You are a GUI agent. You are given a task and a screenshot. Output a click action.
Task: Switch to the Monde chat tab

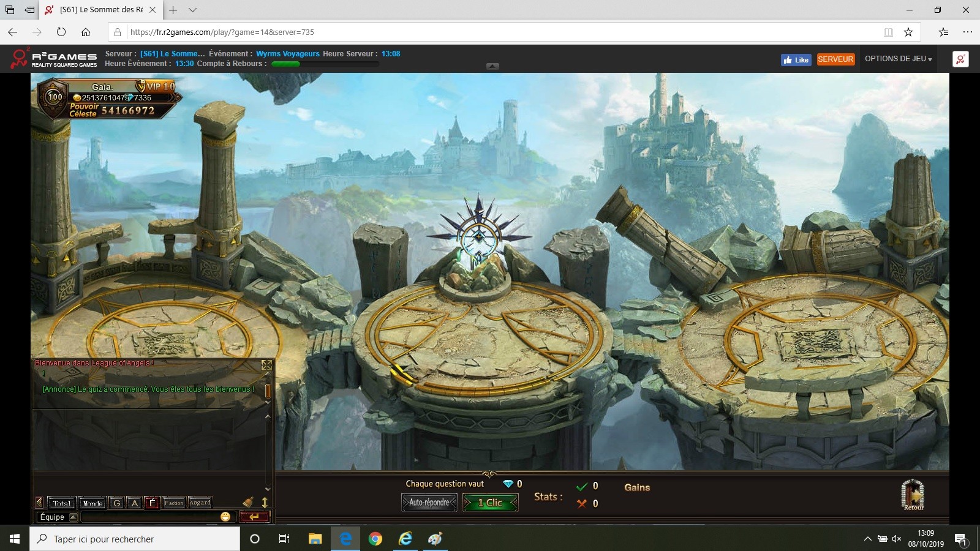[x=92, y=503]
